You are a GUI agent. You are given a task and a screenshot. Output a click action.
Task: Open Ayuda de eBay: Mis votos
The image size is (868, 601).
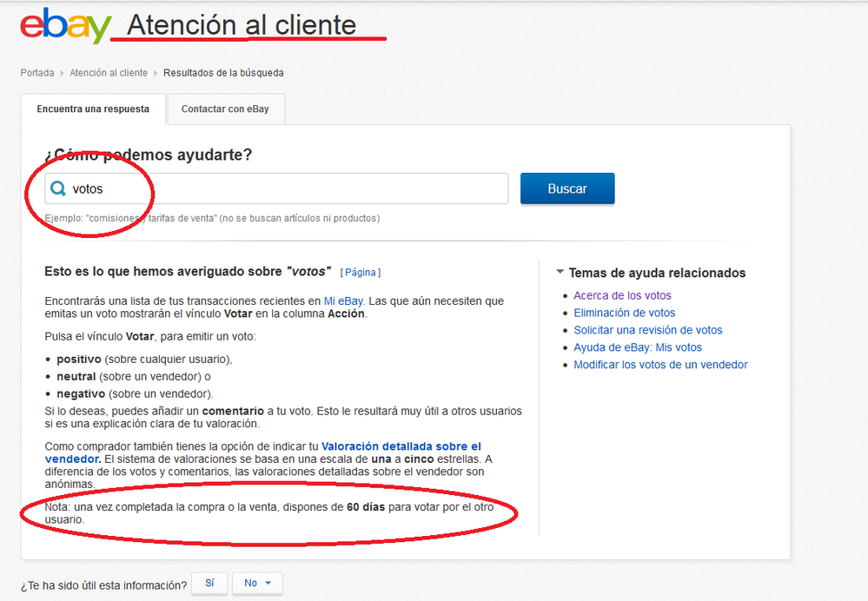pyautogui.click(x=638, y=347)
